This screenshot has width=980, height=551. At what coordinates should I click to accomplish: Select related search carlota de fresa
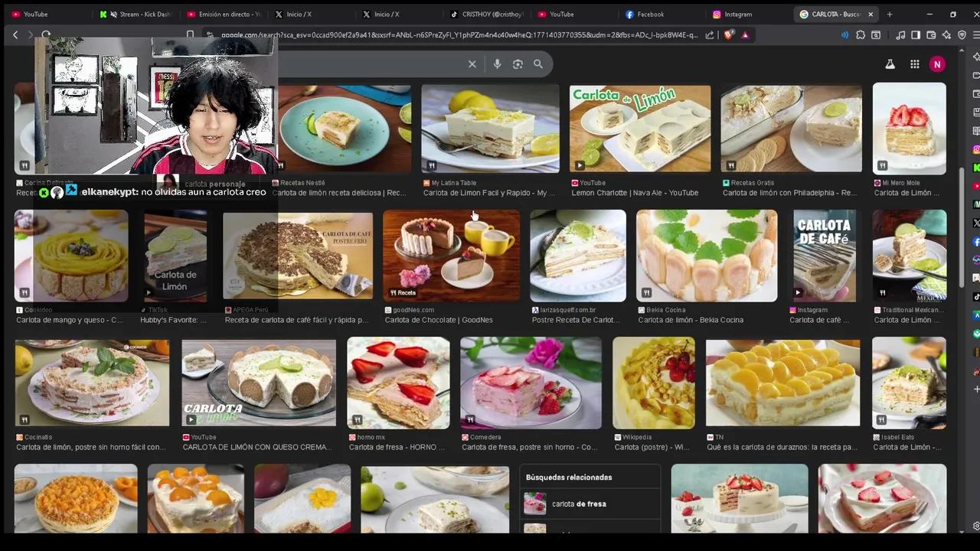[x=590, y=504]
